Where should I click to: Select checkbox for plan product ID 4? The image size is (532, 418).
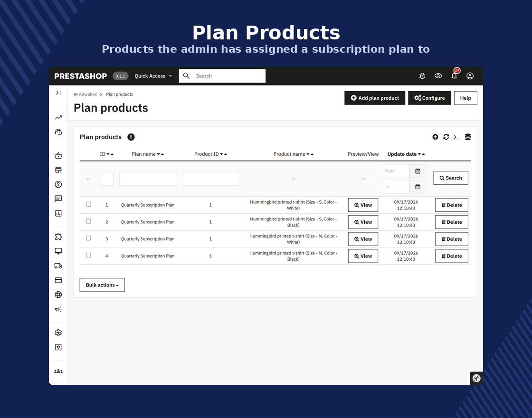88,255
